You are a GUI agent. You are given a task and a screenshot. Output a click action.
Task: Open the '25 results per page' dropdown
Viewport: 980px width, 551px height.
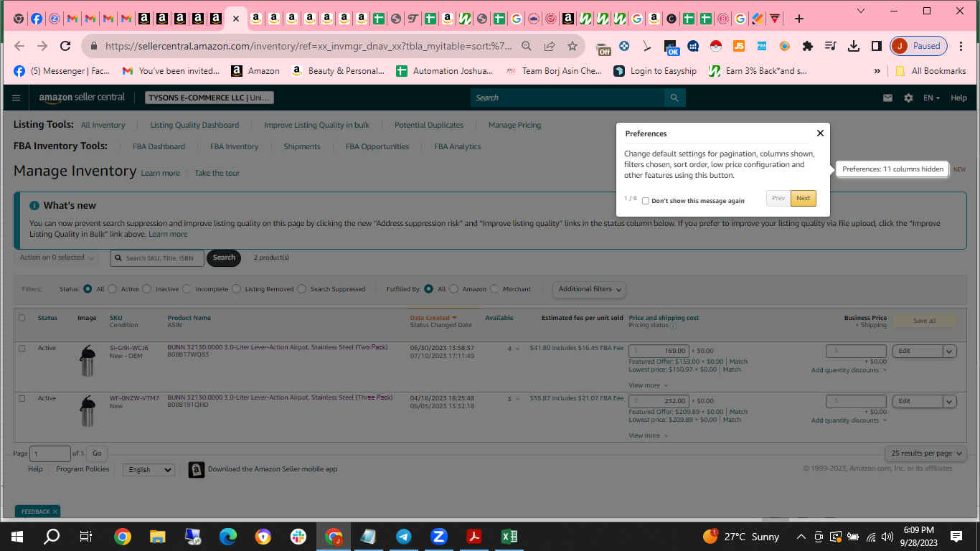tap(925, 453)
